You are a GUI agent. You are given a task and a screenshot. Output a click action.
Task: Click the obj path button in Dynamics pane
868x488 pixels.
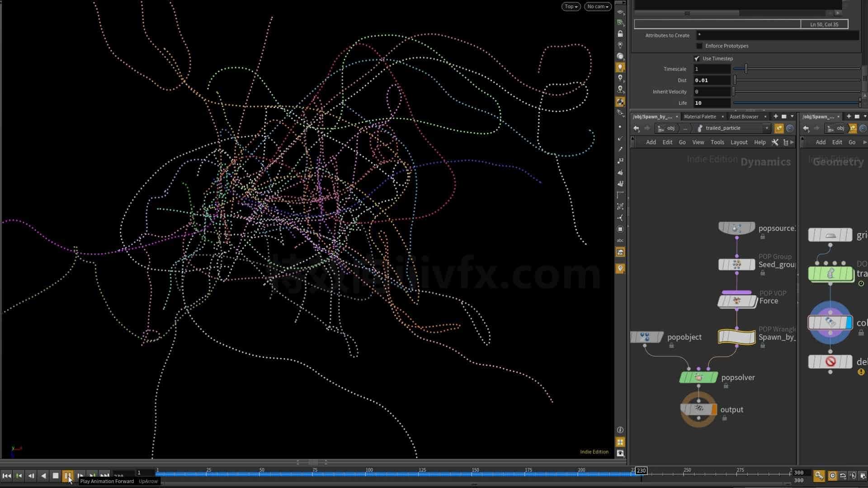(x=667, y=128)
